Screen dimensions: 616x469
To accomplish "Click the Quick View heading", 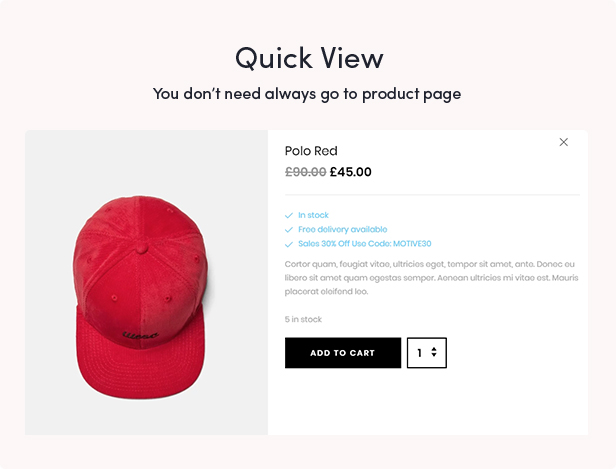I will coord(308,57).
